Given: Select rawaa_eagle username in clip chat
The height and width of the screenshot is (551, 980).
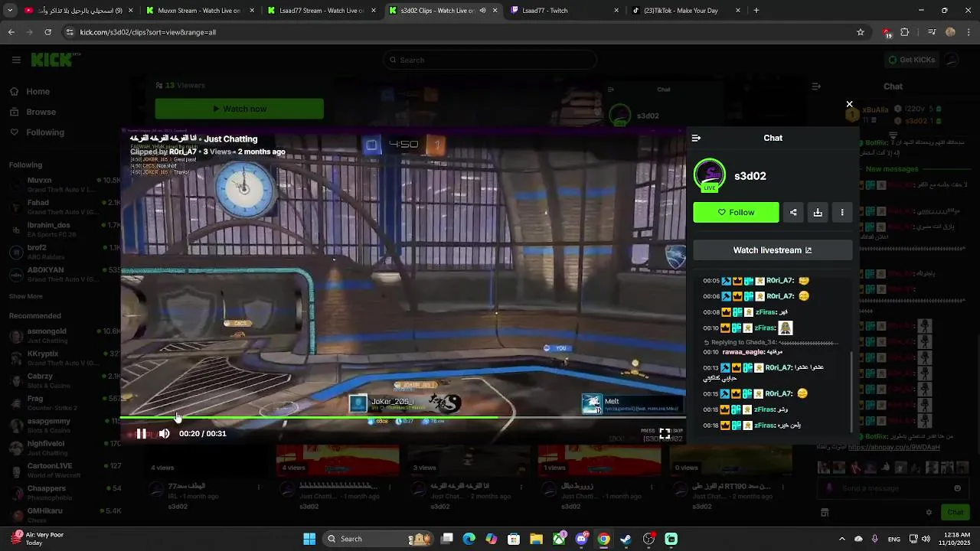Looking at the screenshot, I should tap(743, 352).
